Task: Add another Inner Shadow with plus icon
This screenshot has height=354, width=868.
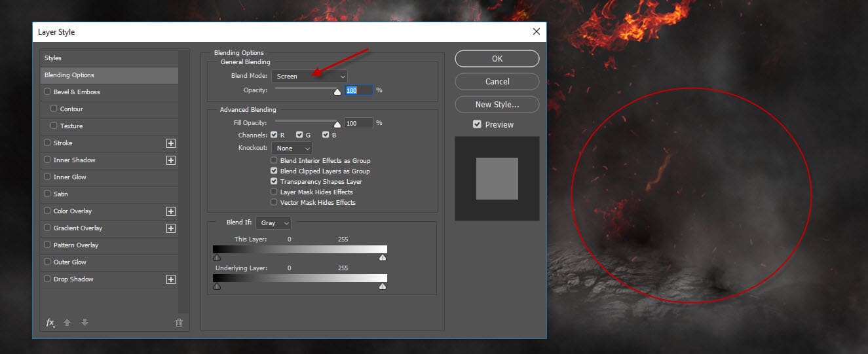Action: 171,160
